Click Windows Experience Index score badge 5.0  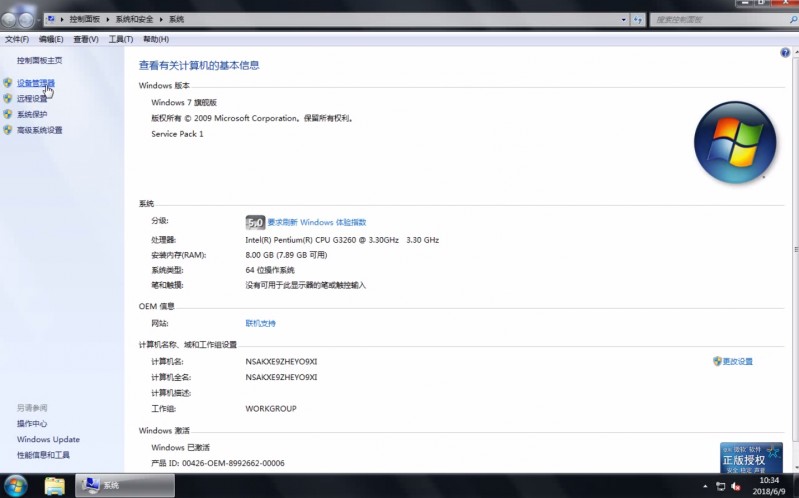tap(255, 222)
